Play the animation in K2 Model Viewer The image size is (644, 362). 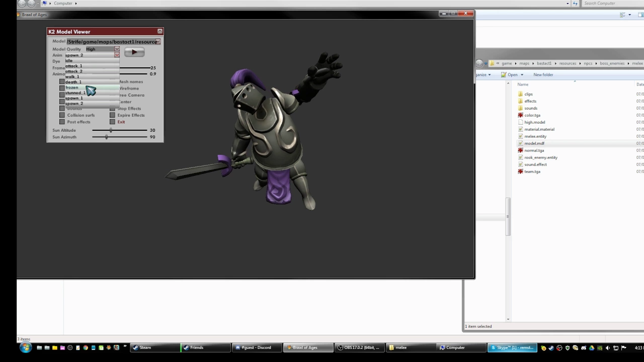point(134,52)
